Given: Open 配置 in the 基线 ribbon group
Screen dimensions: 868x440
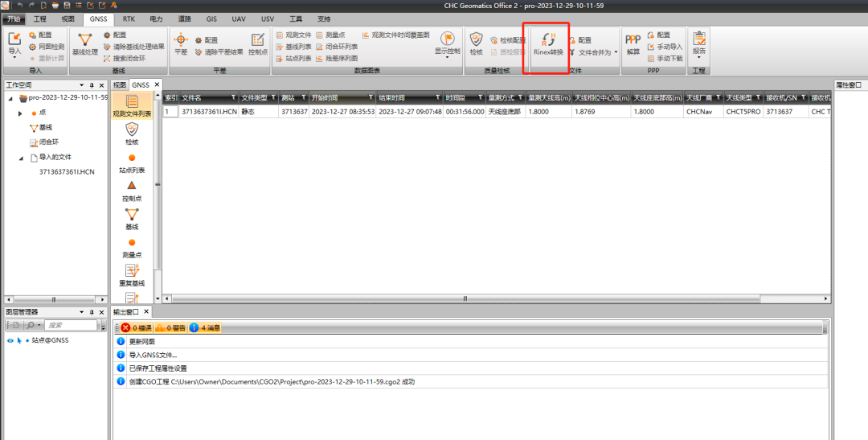Looking at the screenshot, I should [x=115, y=35].
